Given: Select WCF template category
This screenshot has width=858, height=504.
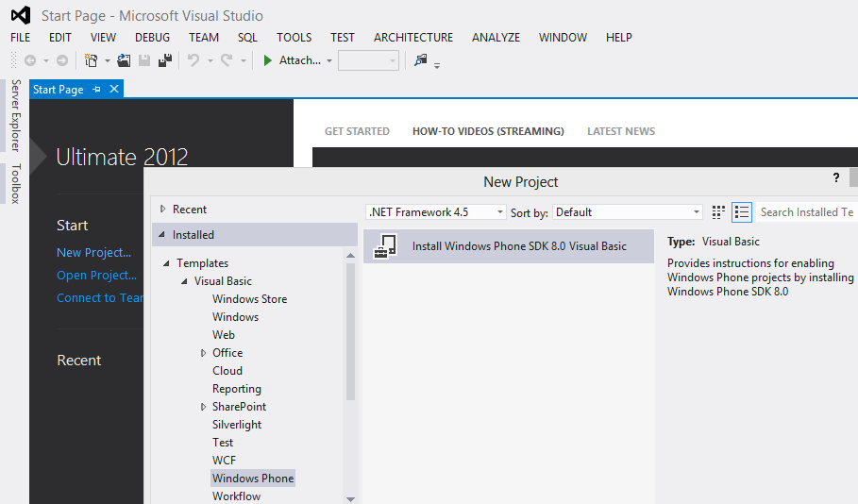Looking at the screenshot, I should 225,461.
